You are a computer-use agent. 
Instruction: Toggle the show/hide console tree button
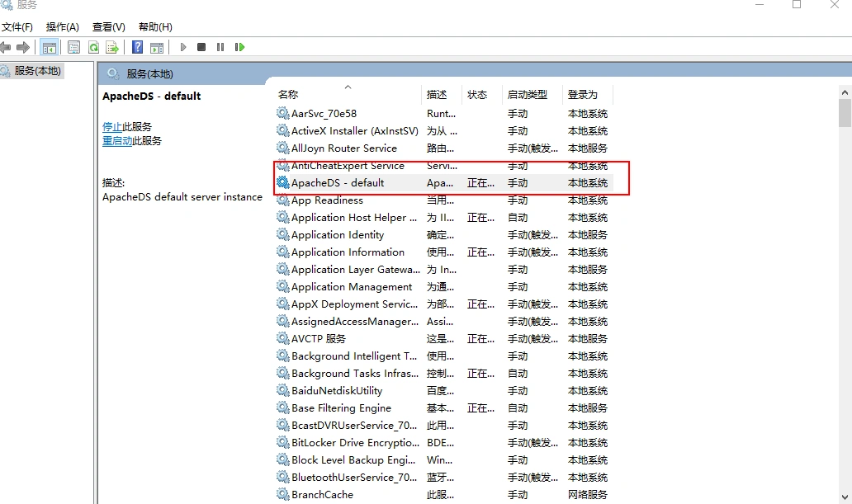(50, 47)
